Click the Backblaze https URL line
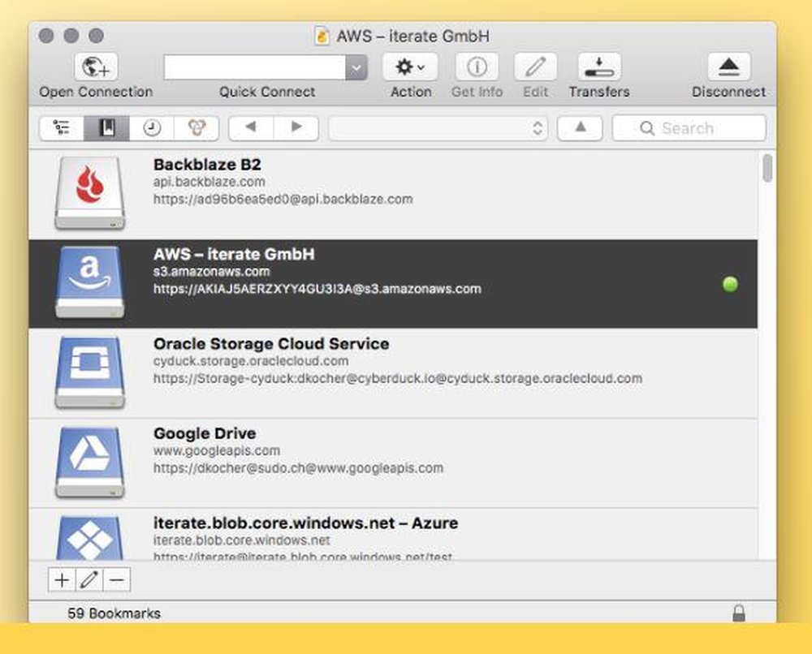812x654 pixels. point(283,199)
